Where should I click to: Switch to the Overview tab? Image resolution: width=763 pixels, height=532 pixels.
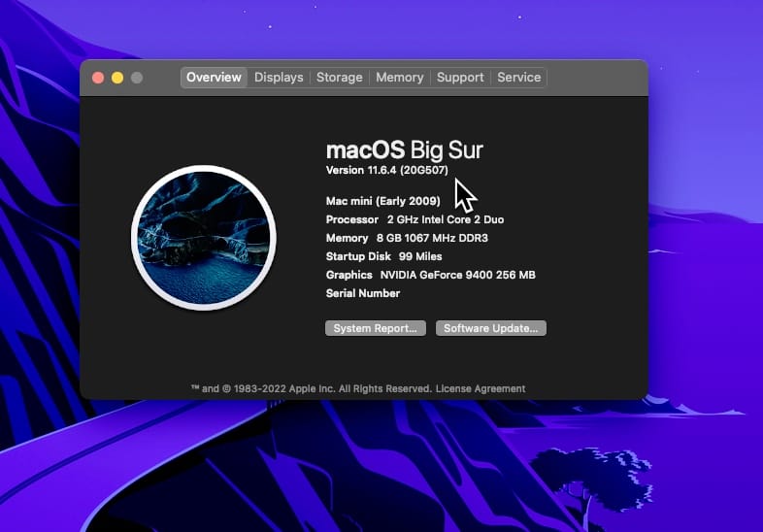pos(214,78)
